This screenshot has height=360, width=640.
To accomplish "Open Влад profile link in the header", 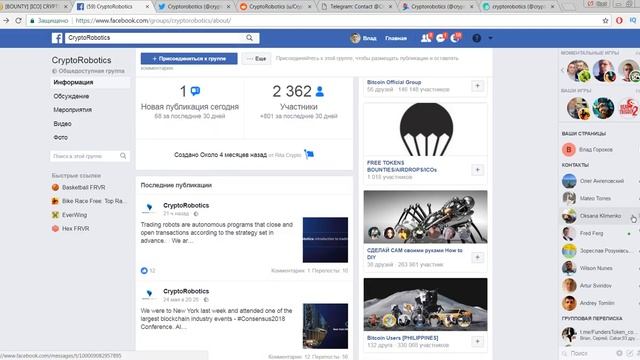I will tap(363, 38).
